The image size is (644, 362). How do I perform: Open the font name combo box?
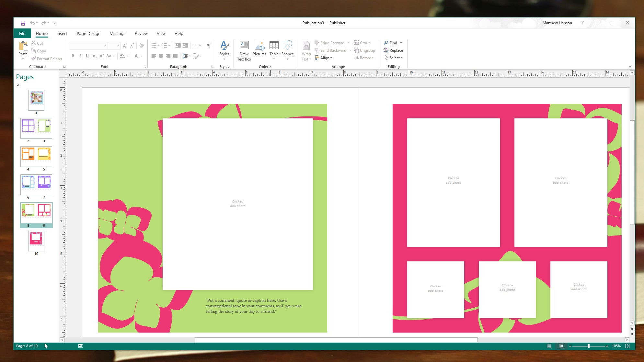88,46
